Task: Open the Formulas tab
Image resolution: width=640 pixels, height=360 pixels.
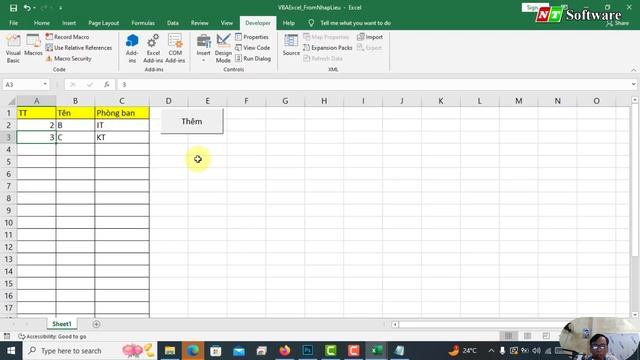Action: click(143, 23)
